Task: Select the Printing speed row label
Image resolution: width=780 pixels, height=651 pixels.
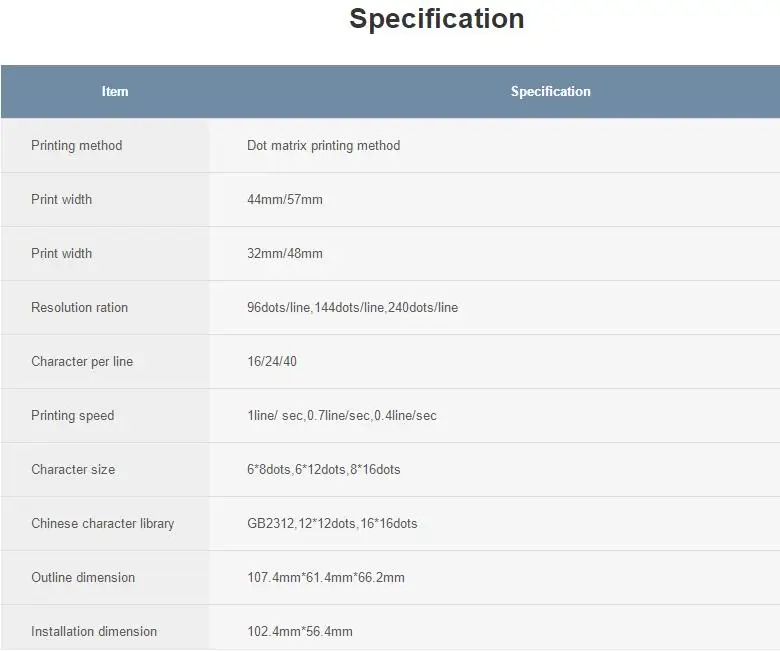Action: tap(72, 416)
